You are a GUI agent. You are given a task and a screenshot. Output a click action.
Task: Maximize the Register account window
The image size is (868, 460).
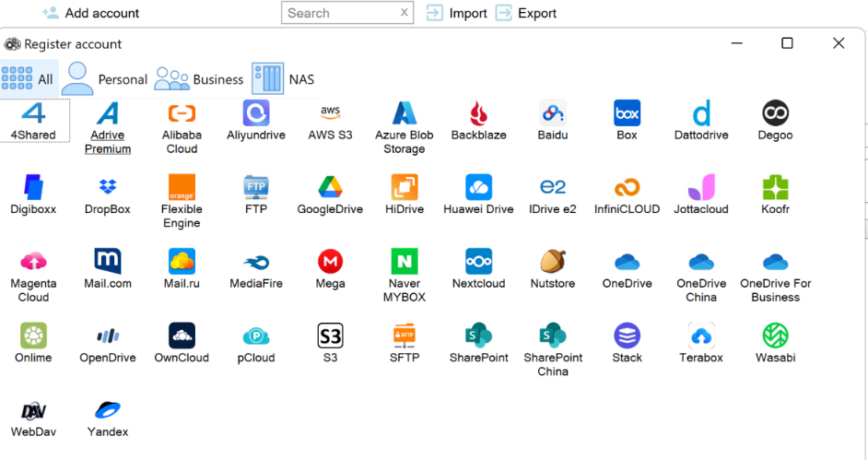pos(787,43)
